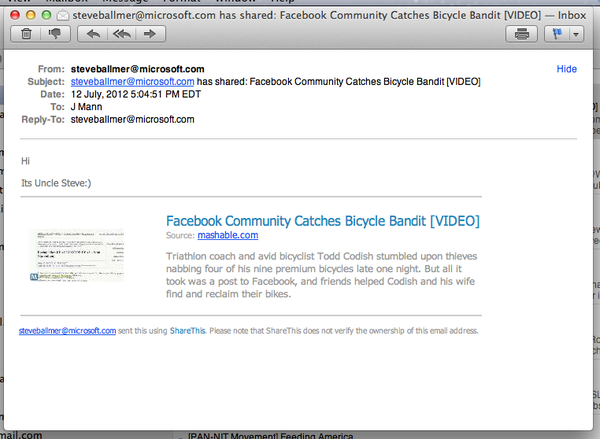Image resolution: width=600 pixels, height=439 pixels.
Task: Zoom the message window with green button
Action: tap(46, 15)
